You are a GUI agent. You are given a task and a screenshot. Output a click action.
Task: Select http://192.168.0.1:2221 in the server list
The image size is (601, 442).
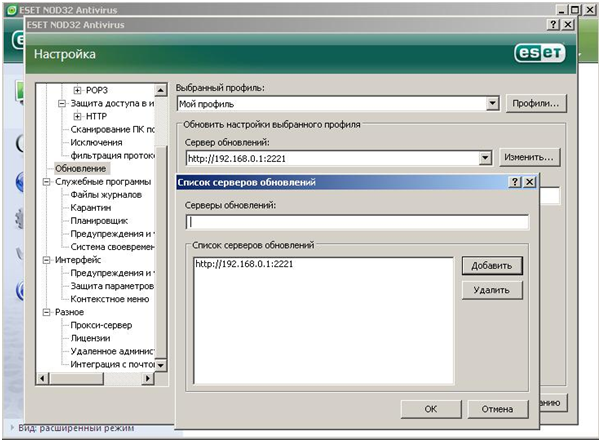coord(244,264)
